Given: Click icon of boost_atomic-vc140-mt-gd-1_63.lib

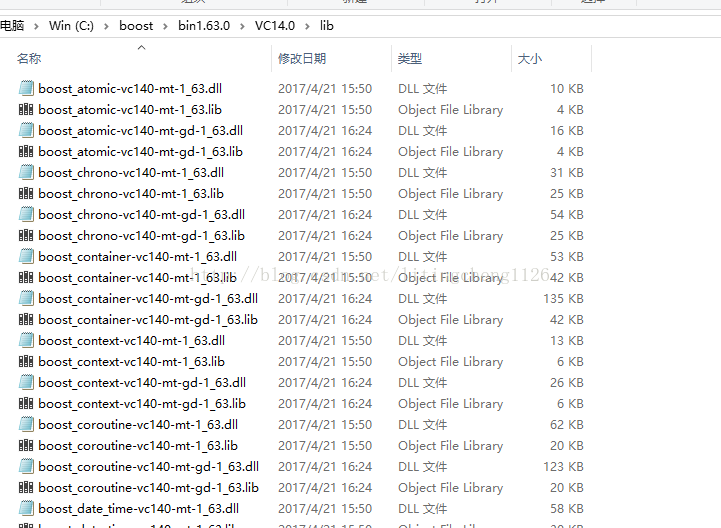Looking at the screenshot, I should [x=26, y=151].
